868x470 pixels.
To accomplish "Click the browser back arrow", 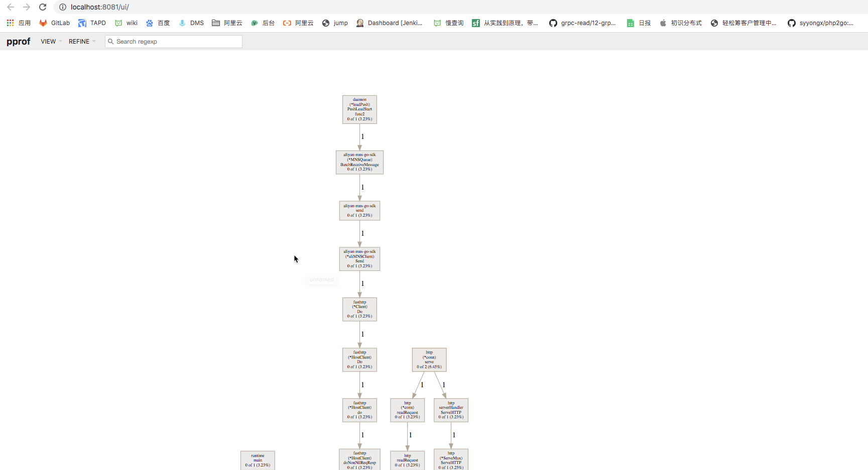I will [10, 7].
